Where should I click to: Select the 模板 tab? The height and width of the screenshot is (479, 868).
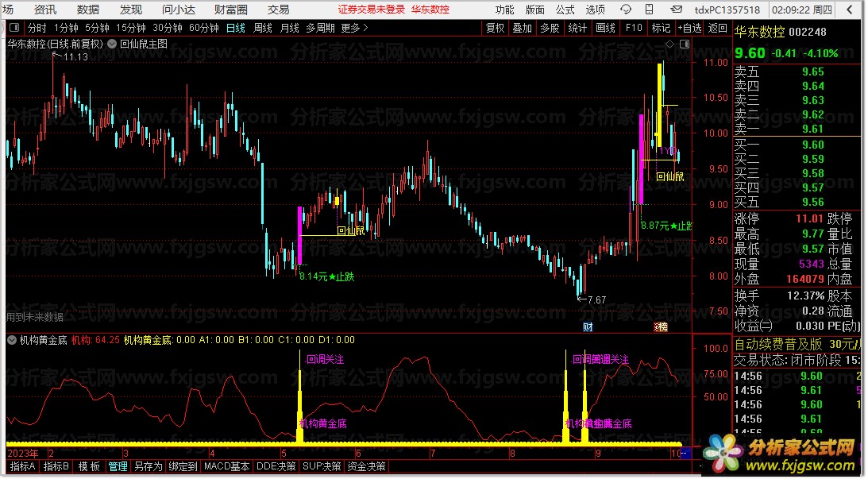click(x=89, y=467)
